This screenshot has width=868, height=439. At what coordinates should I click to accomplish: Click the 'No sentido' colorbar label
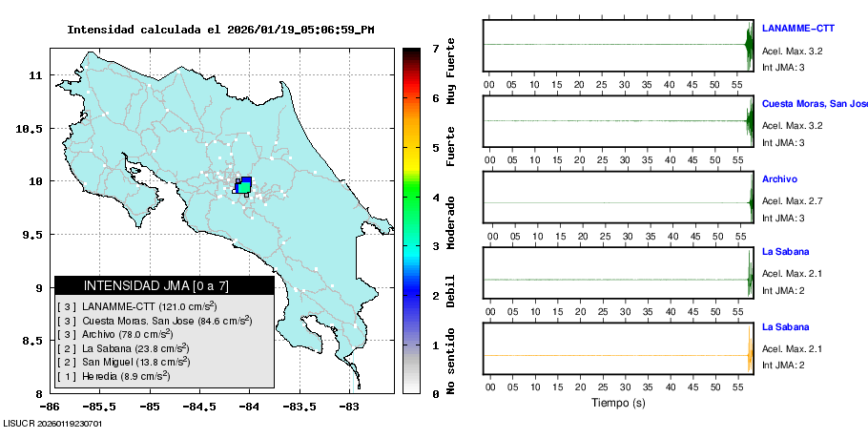coord(450,362)
